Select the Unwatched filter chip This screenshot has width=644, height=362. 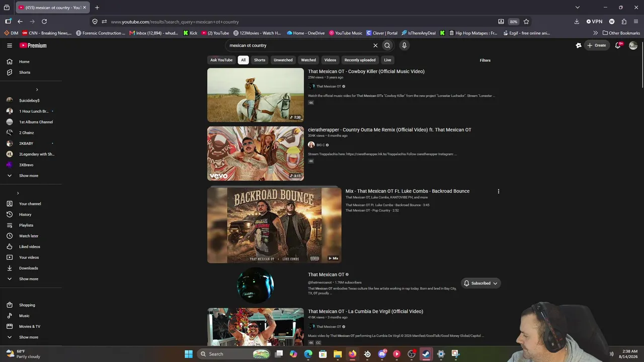[x=283, y=60]
